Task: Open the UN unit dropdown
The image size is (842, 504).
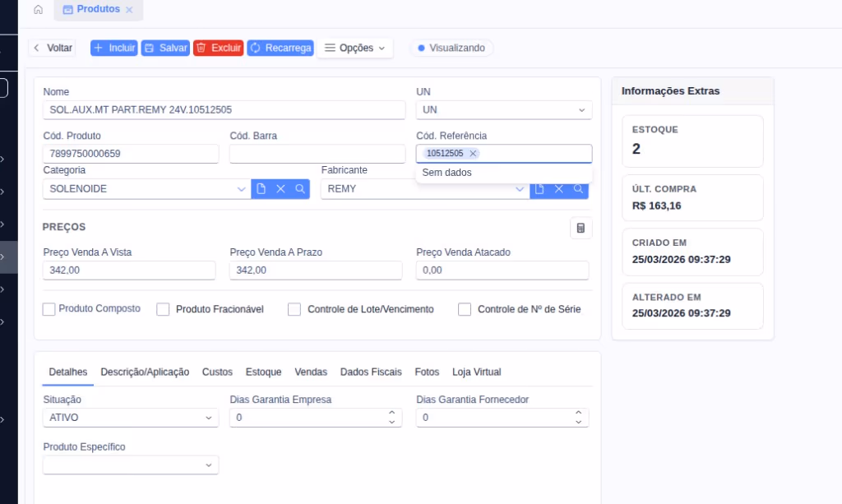Action: pyautogui.click(x=504, y=109)
